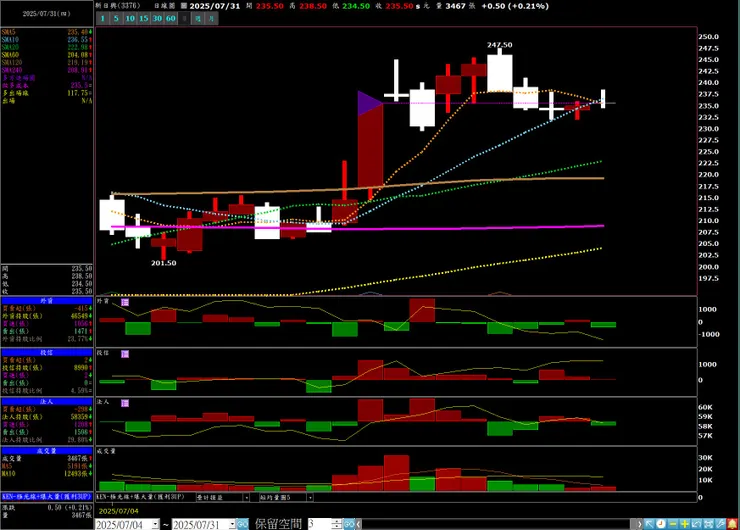
Task: Open settings icon in 法人 sub-chart
Action: (125, 403)
